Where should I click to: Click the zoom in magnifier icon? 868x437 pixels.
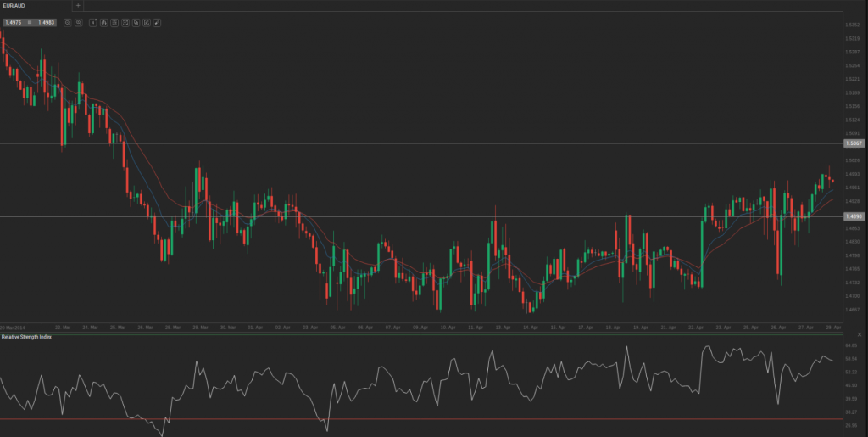point(78,22)
